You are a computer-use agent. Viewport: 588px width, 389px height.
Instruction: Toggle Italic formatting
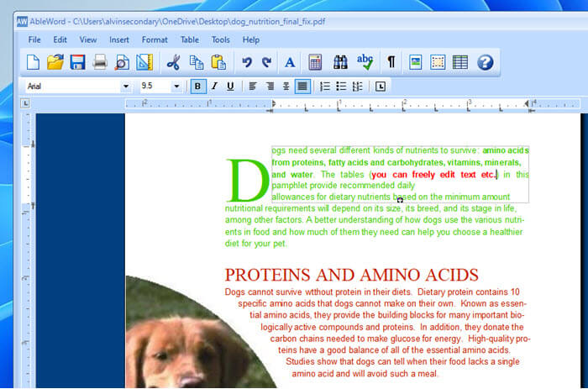[x=214, y=86]
